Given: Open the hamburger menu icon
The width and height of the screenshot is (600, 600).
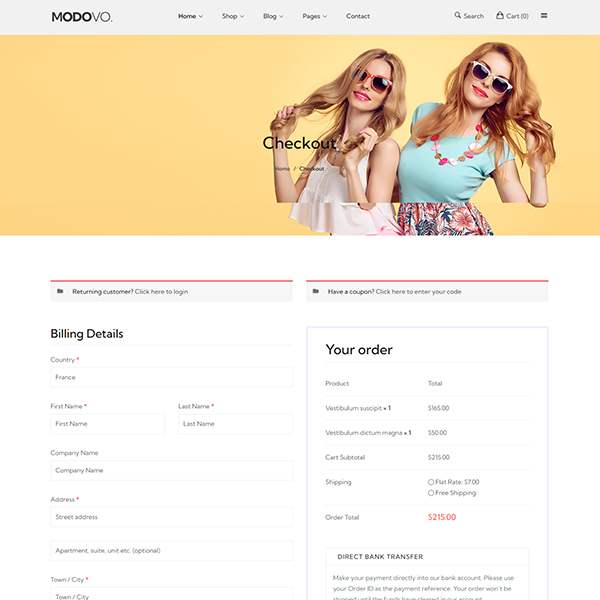Looking at the screenshot, I should click(x=544, y=16).
